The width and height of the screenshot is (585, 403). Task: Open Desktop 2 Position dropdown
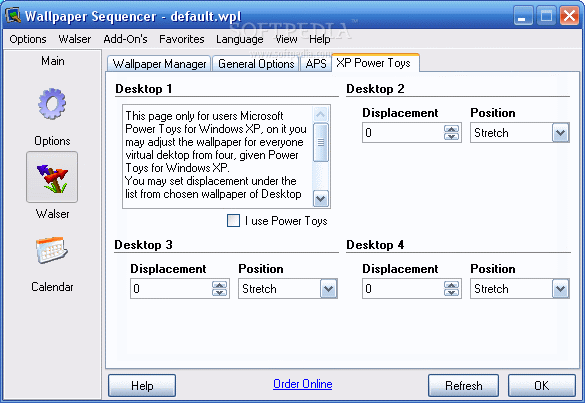click(560, 133)
